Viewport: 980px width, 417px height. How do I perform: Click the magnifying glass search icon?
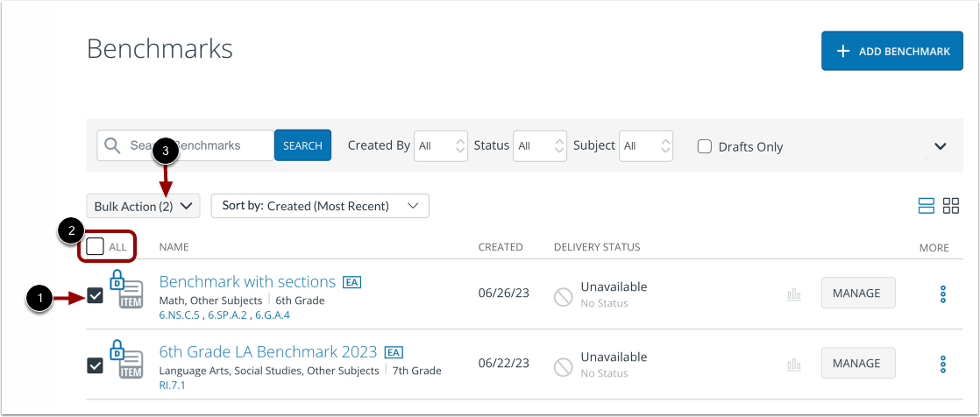(112, 145)
